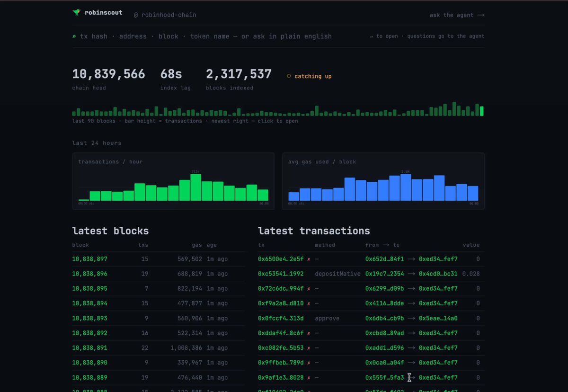Click the orange catching-up status circle

coord(289,76)
